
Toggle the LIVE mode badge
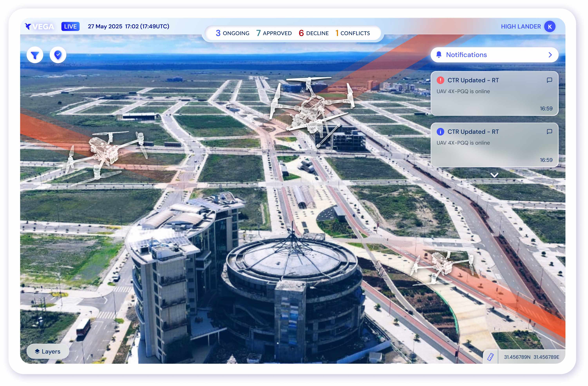(70, 26)
